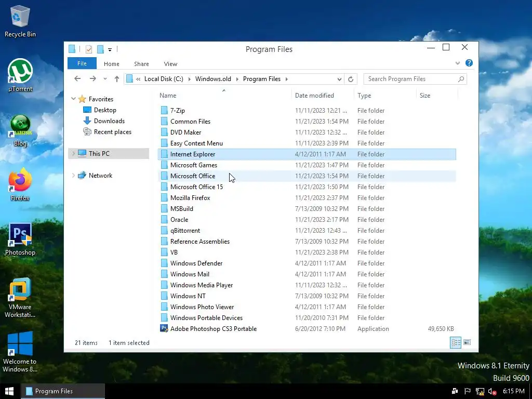The image size is (532, 399).
Task: Switch to large thumbnails view icon
Action: tap(467, 342)
